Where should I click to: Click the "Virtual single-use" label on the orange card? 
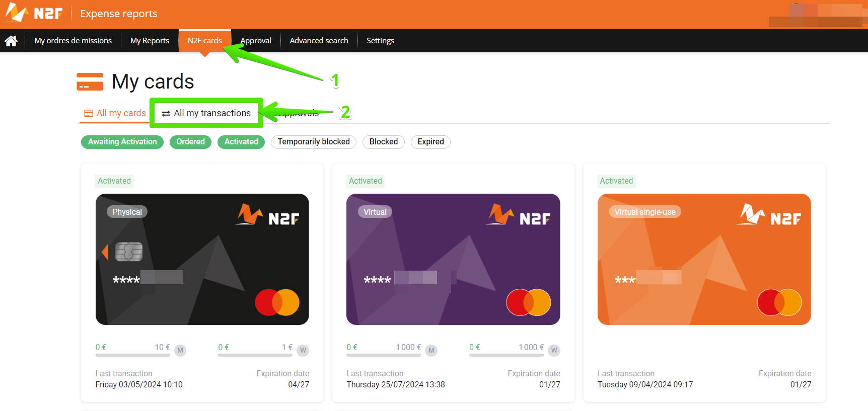coord(645,212)
